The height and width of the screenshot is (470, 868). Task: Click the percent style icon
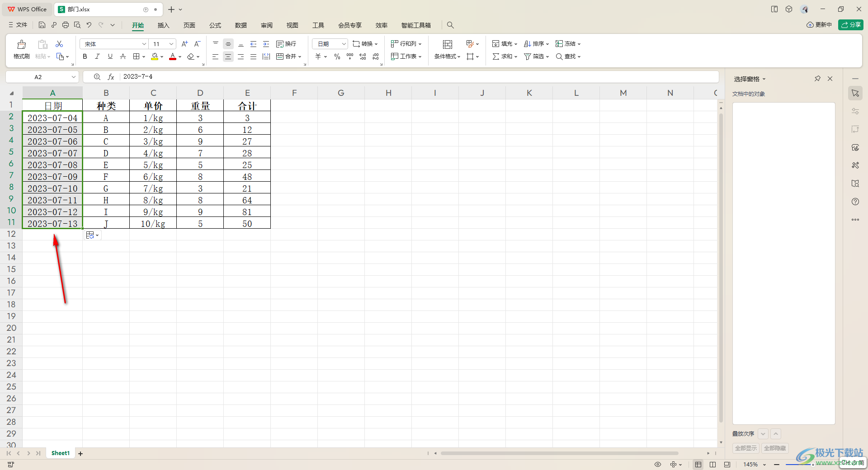tap(337, 56)
